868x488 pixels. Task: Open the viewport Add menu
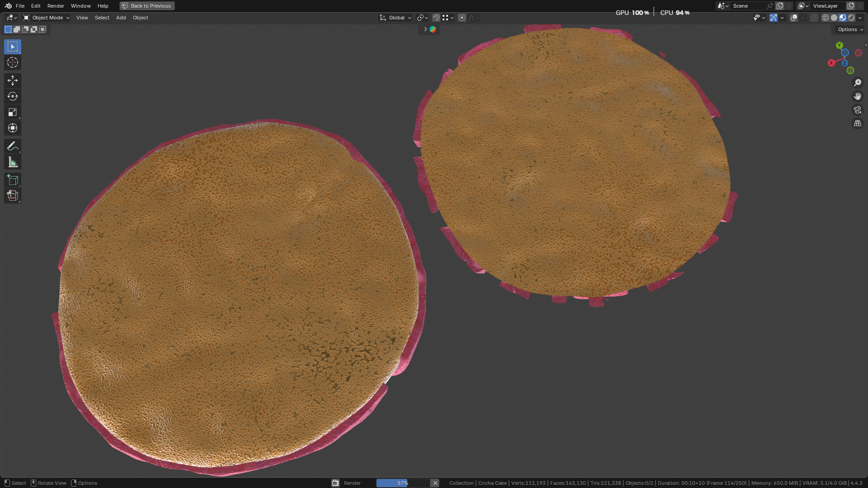click(121, 18)
